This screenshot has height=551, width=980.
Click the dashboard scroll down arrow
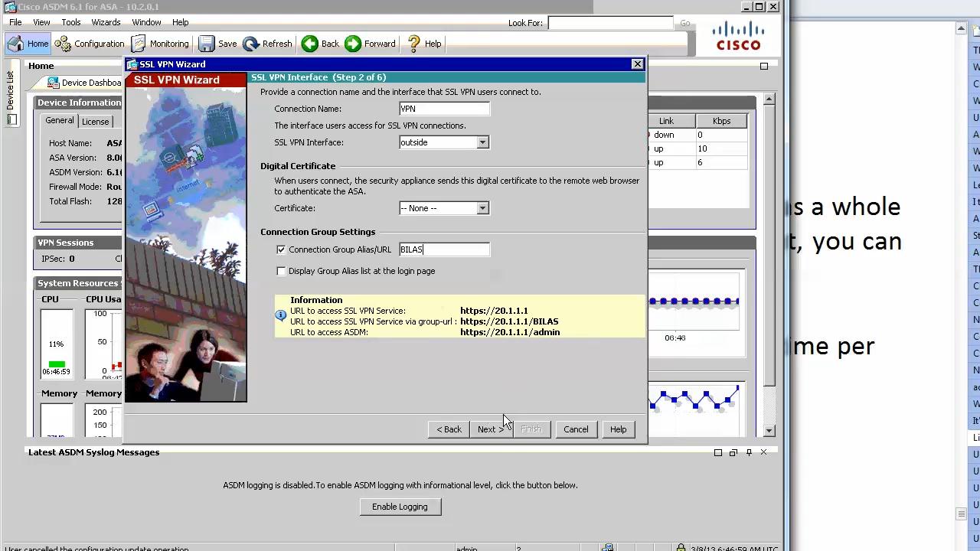point(769,431)
